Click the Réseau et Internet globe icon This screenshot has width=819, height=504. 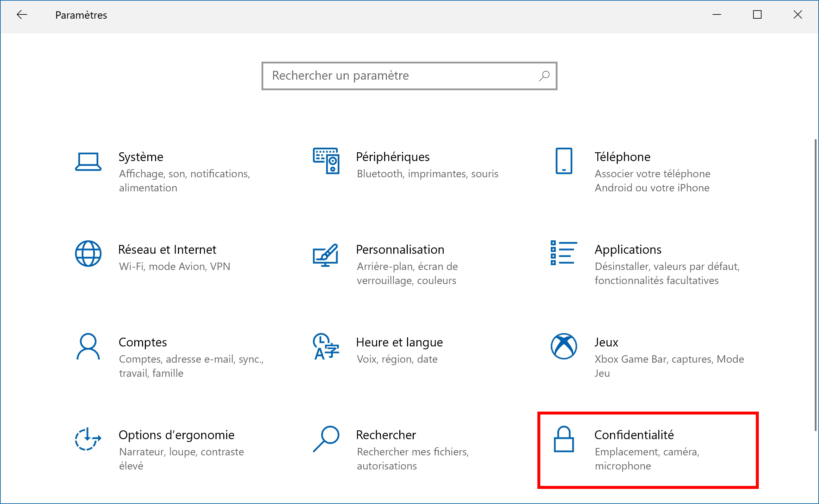click(x=88, y=253)
